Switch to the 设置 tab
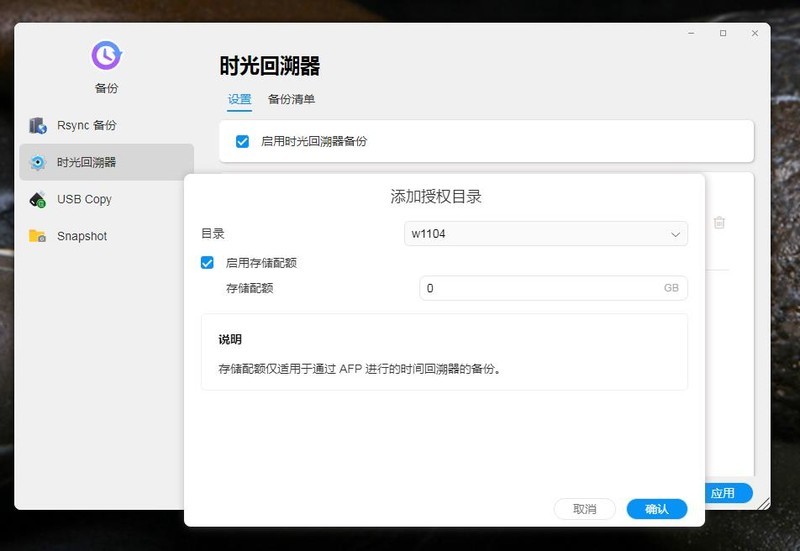The image size is (800, 551). click(239, 99)
